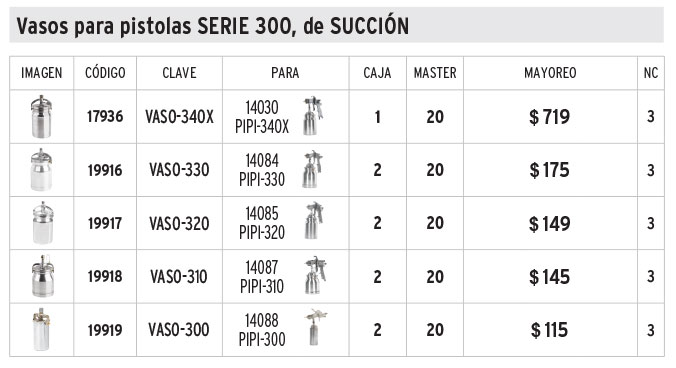
Task: Click the Vasos para pistolas SERIE 300 title
Action: pyautogui.click(x=213, y=26)
